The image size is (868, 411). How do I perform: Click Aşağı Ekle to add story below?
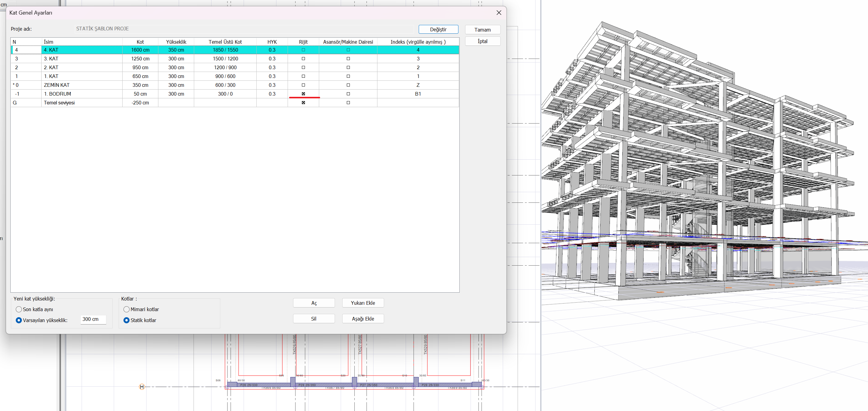pyautogui.click(x=363, y=319)
